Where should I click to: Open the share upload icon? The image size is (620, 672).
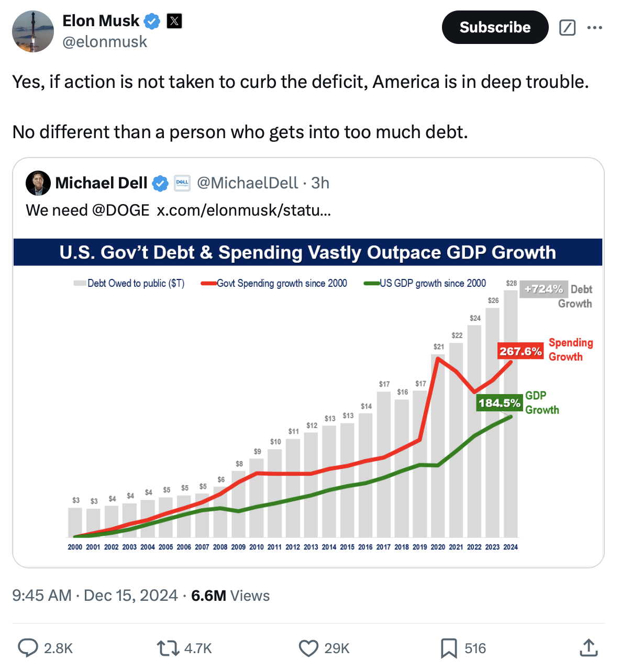(589, 648)
